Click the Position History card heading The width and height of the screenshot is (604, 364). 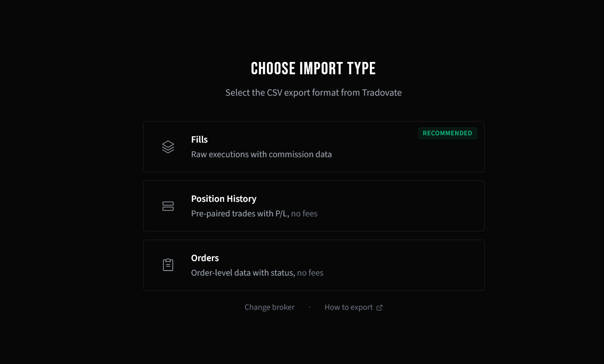tap(224, 199)
